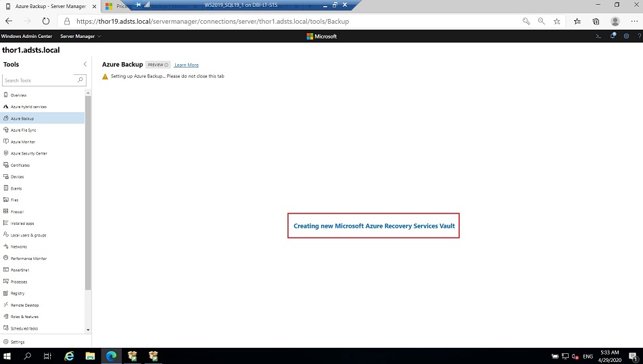Select Azure Backup in Tools list
Screen dimensions: 643x364
tap(43, 118)
